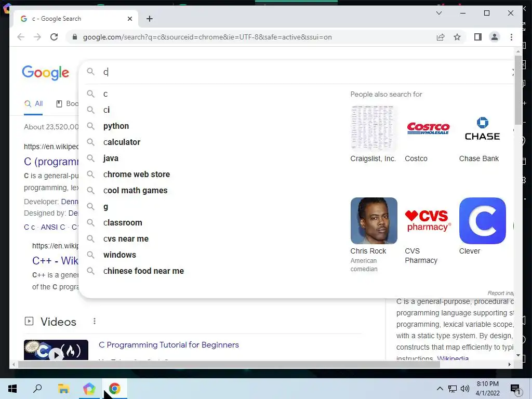The image size is (532, 399).
Task: Open the CVS Pharmacy logo card
Action: [x=428, y=220]
